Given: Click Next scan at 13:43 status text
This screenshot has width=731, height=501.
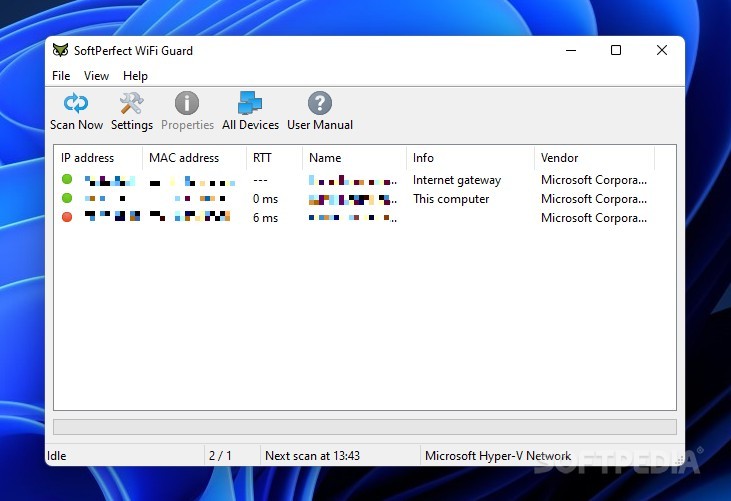Looking at the screenshot, I should (x=312, y=456).
